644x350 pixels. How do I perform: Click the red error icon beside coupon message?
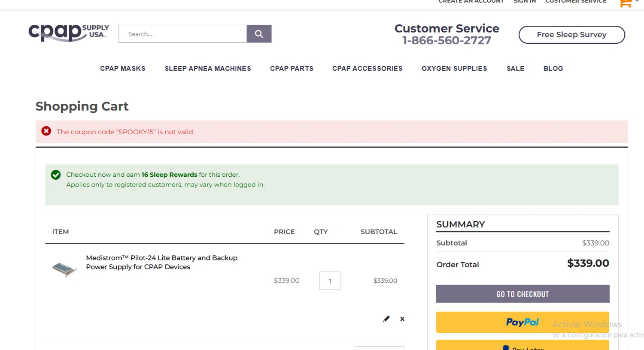coord(46,131)
